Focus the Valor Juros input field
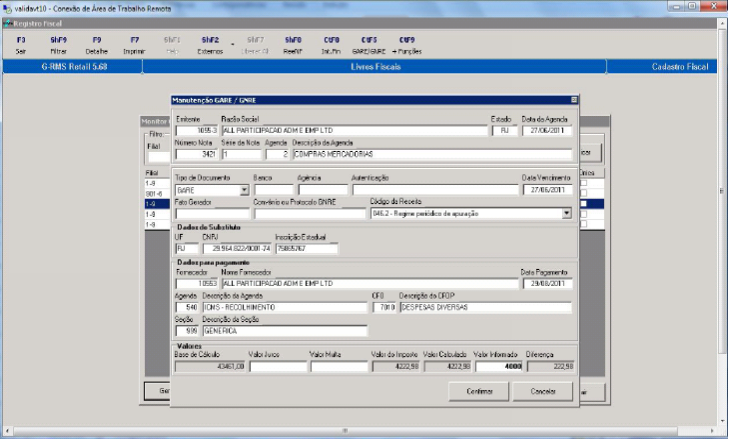Screen dimensions: 732x440 278,367
